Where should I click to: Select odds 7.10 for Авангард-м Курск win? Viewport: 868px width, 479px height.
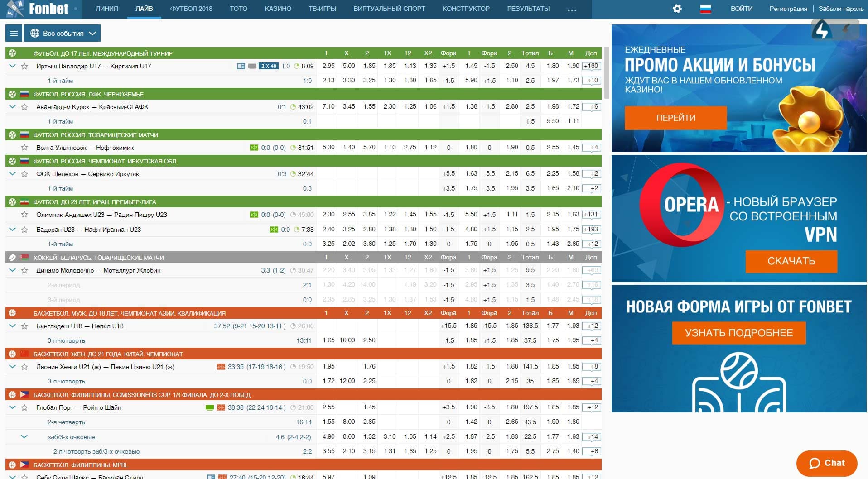tap(328, 107)
